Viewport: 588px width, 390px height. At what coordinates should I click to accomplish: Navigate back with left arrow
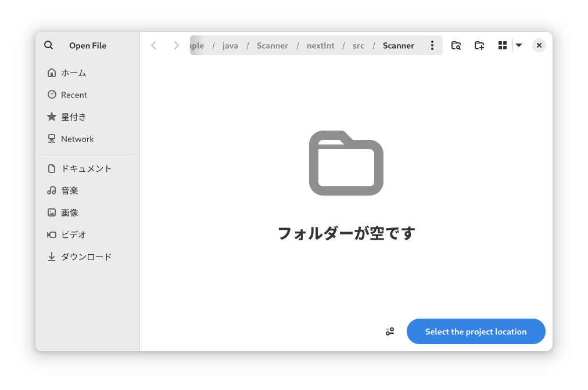click(x=153, y=45)
